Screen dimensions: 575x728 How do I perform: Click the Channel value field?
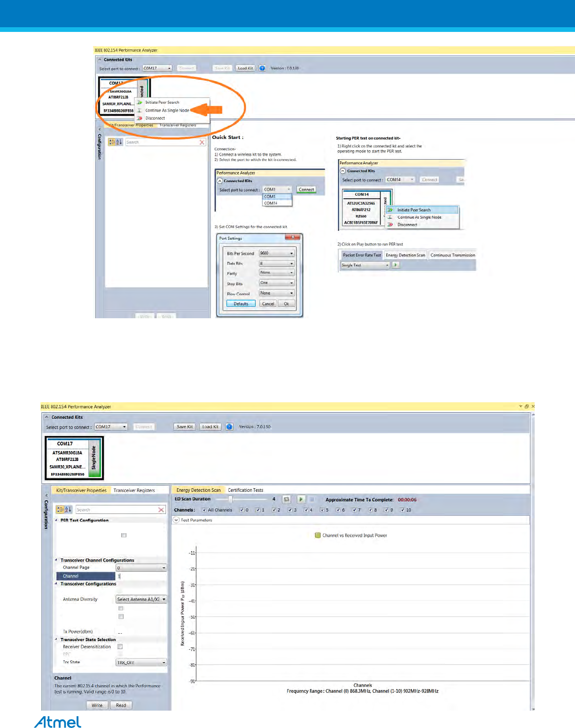point(141,576)
